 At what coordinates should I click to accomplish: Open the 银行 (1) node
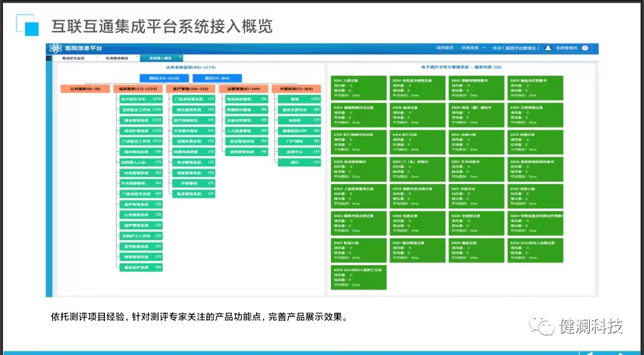coord(299,162)
